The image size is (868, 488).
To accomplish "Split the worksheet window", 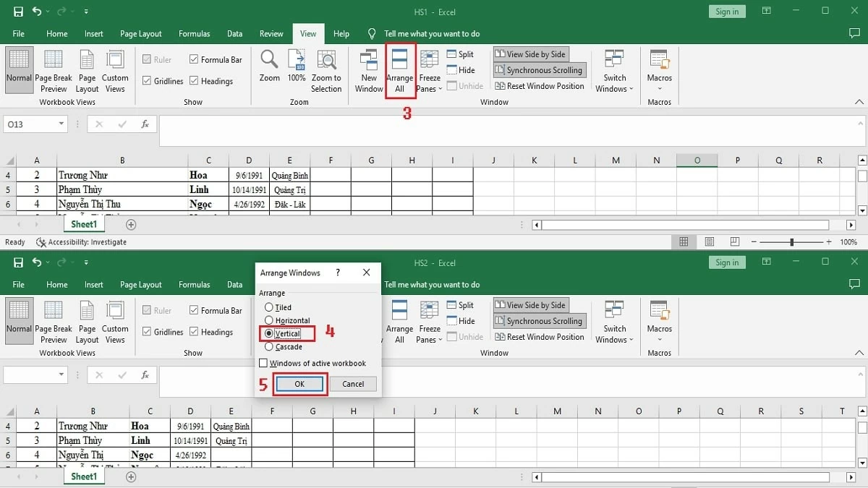I will pyautogui.click(x=461, y=53).
